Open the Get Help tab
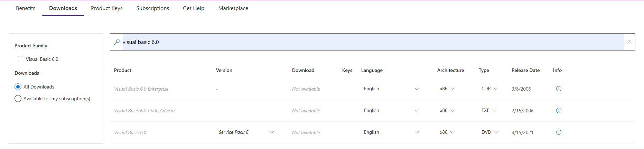The image size is (644, 149). click(x=193, y=8)
